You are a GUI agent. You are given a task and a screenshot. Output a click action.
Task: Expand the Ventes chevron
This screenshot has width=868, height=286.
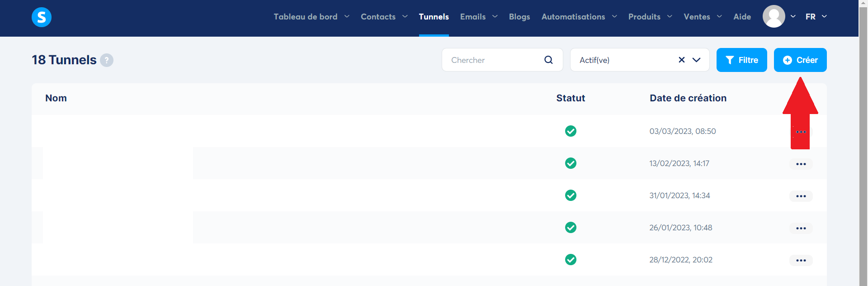tap(719, 16)
